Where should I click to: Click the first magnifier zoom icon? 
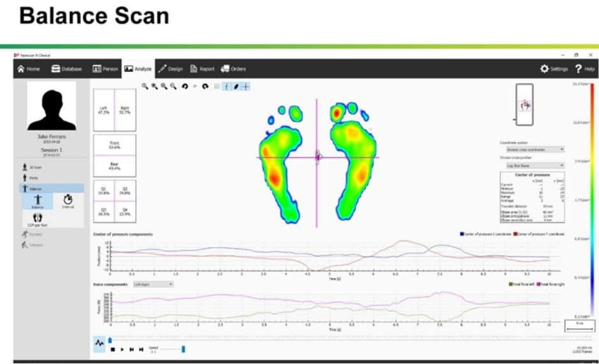(145, 86)
